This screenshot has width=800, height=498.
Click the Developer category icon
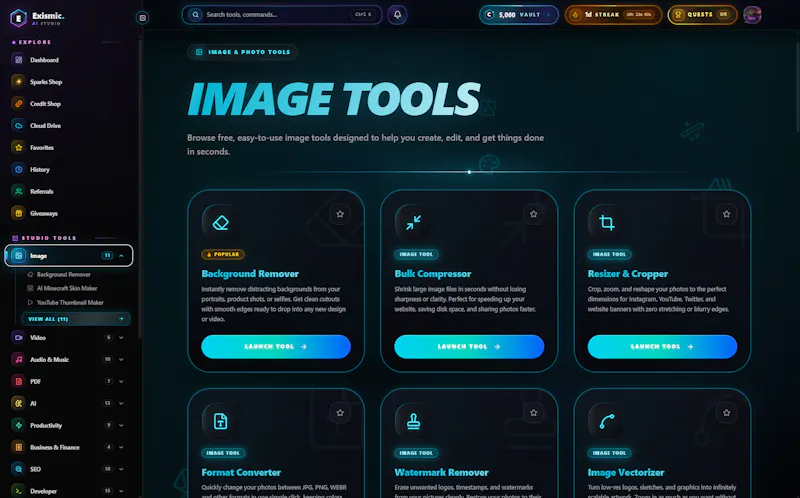18,491
